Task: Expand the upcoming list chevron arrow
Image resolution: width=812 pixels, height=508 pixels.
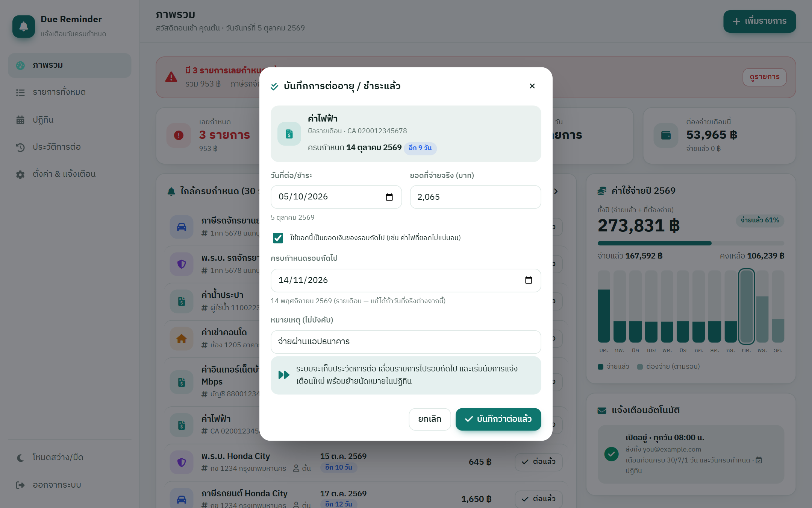Action: click(x=556, y=191)
